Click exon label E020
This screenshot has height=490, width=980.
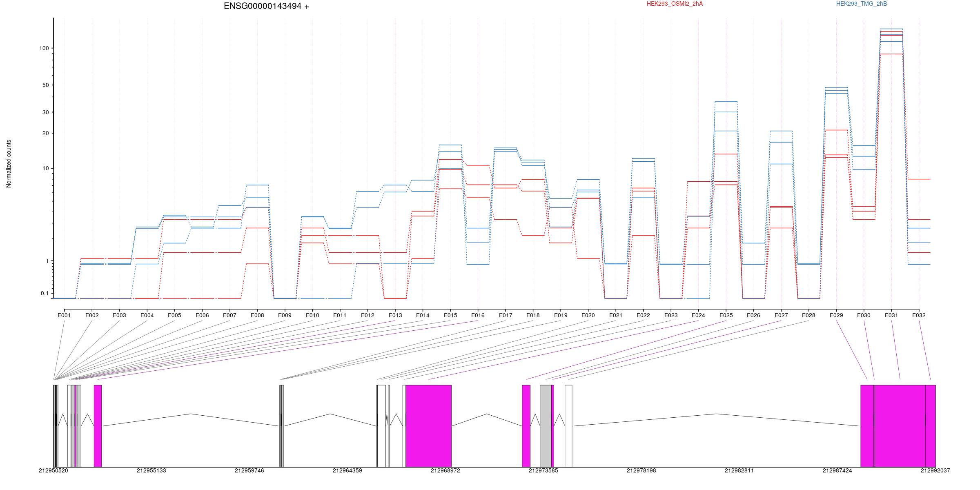588,315
